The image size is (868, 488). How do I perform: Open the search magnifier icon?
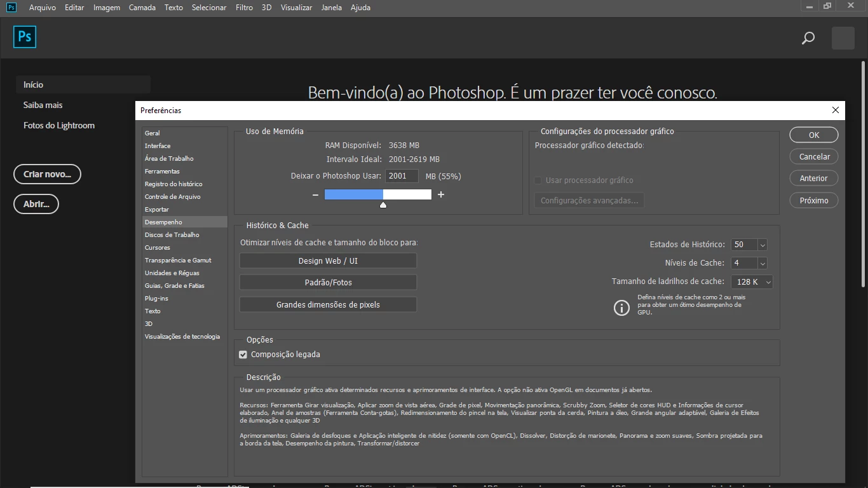[808, 39]
